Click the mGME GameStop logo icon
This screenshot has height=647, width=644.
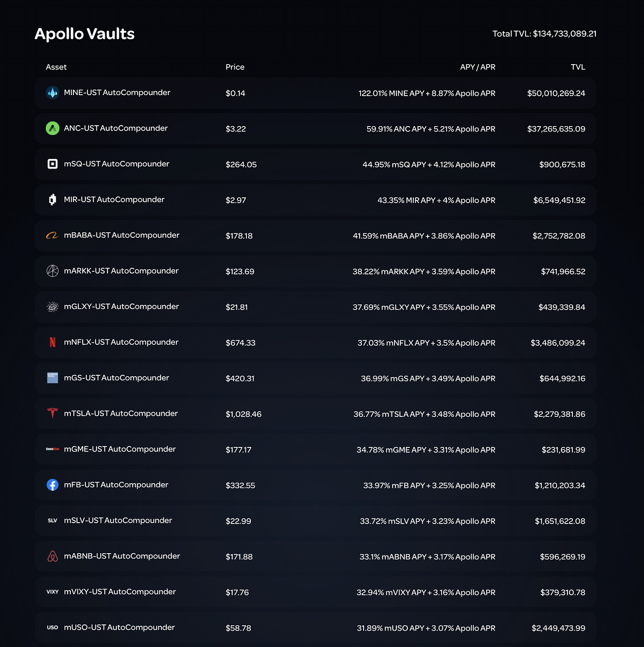tap(53, 449)
